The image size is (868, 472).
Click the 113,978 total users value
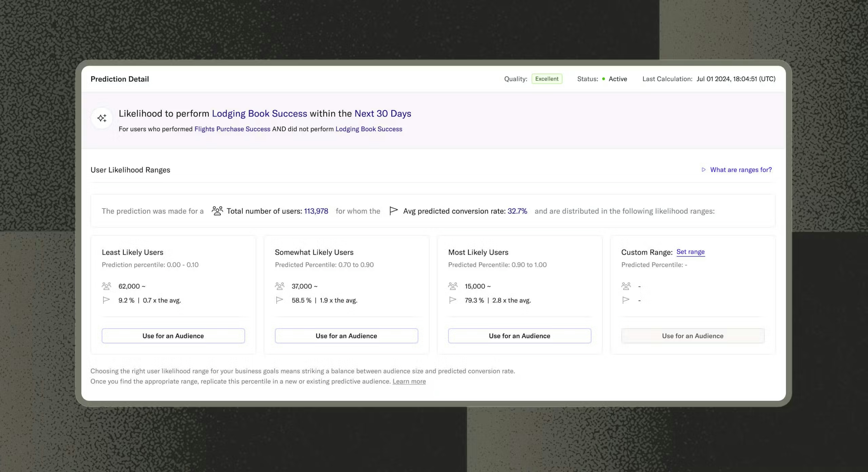click(x=316, y=211)
